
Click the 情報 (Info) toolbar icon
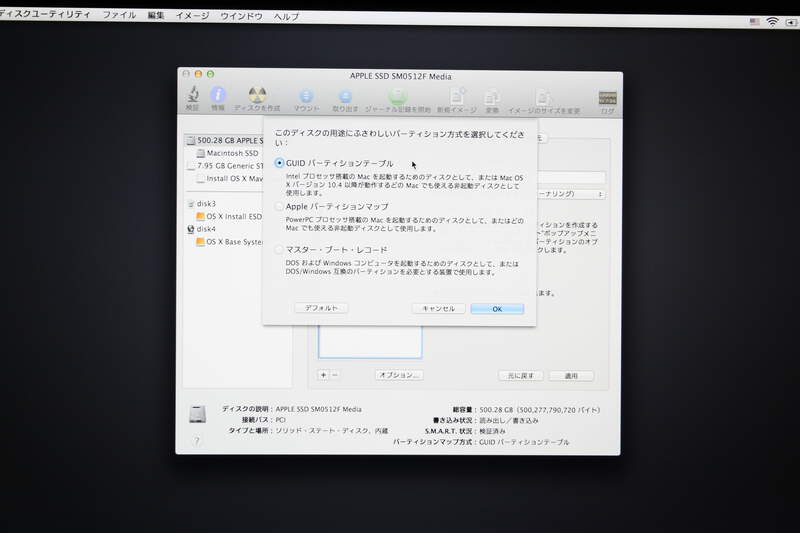218,97
